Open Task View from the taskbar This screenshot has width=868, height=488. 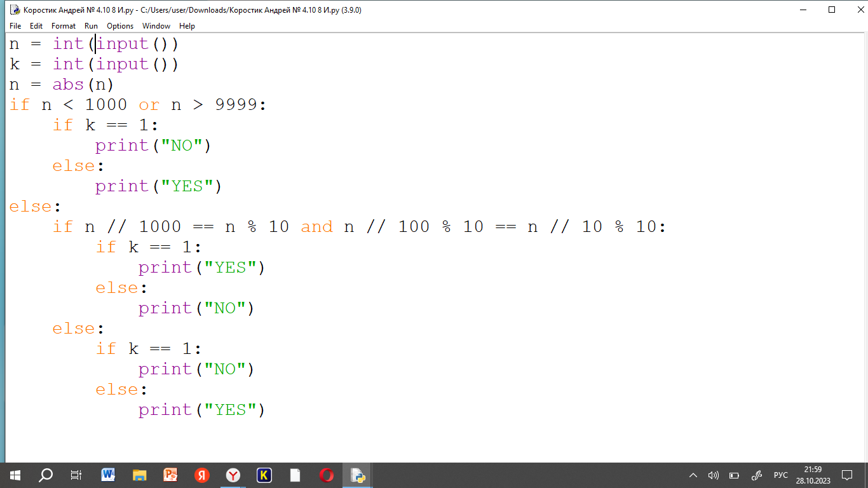pos(76,475)
